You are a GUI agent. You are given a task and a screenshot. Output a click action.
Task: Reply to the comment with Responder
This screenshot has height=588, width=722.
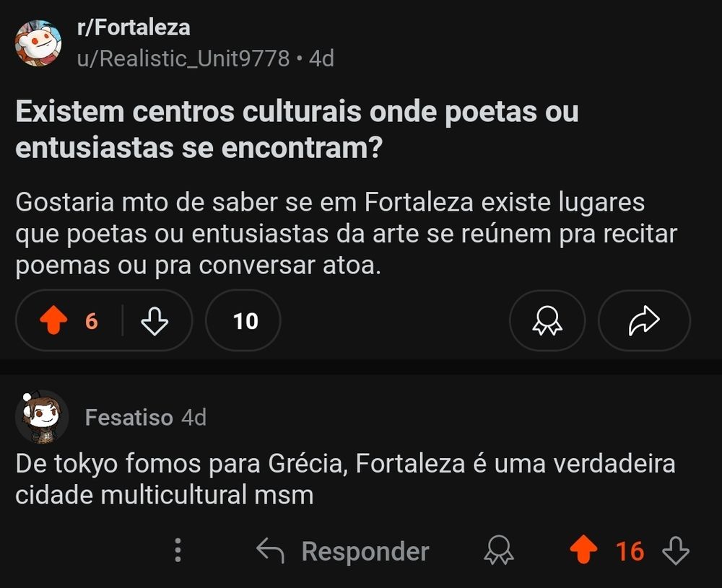point(343,551)
